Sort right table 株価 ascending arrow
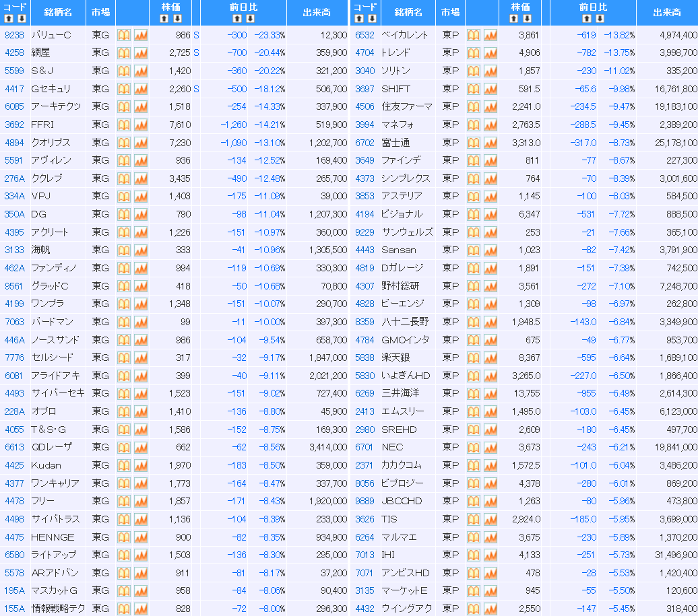 tap(513, 19)
